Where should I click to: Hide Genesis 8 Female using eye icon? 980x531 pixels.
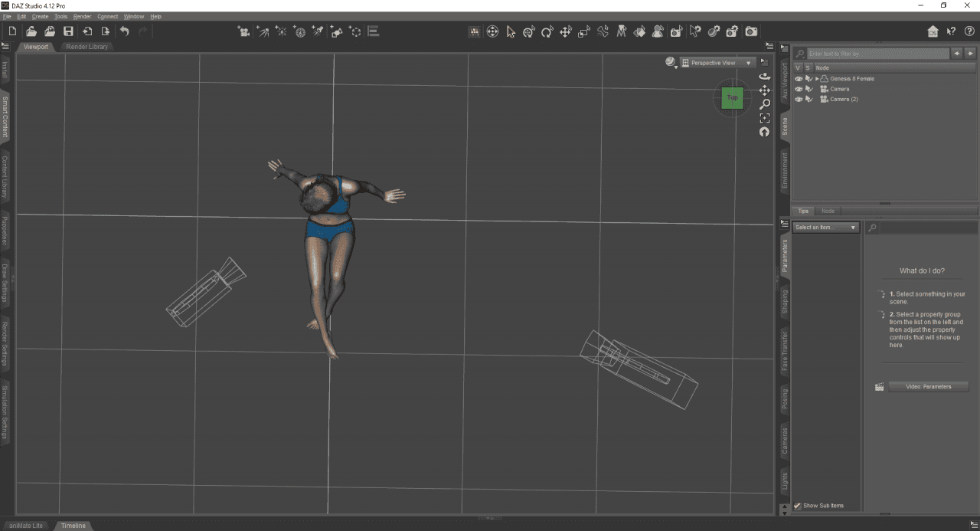tap(799, 79)
